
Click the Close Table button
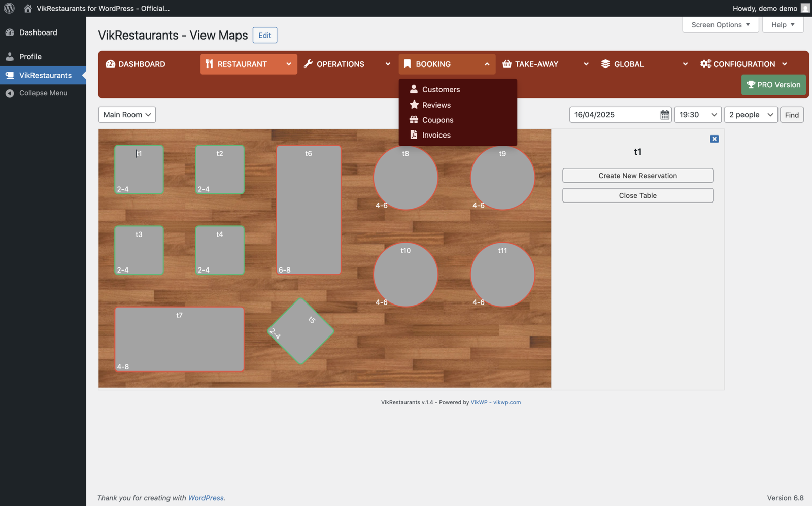click(x=637, y=195)
